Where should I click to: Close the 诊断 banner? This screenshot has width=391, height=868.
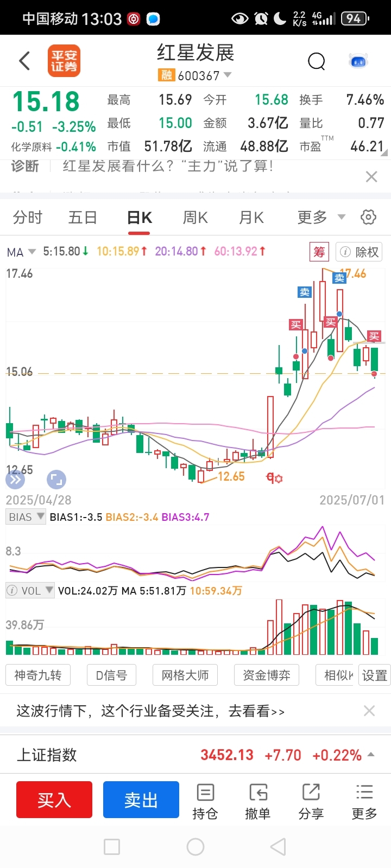point(371,176)
